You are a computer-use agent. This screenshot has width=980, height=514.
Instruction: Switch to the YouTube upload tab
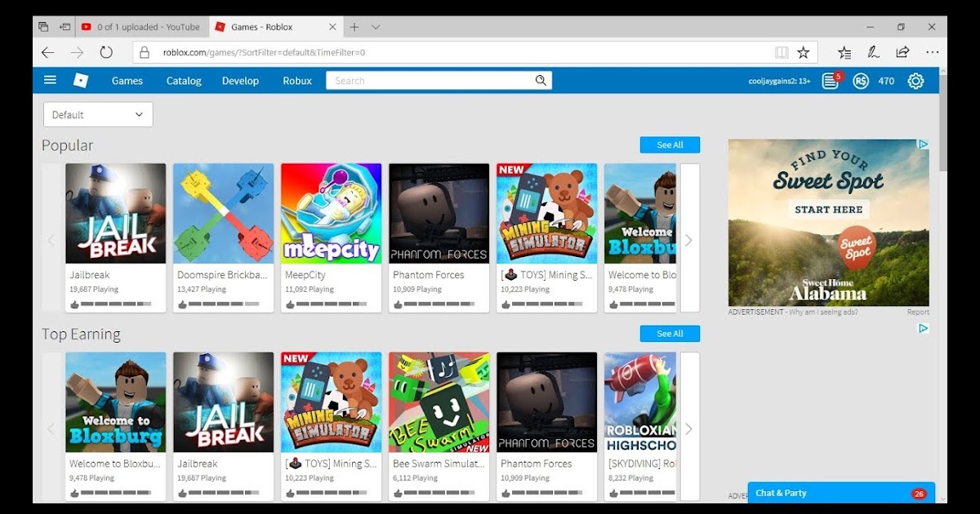coord(140,27)
